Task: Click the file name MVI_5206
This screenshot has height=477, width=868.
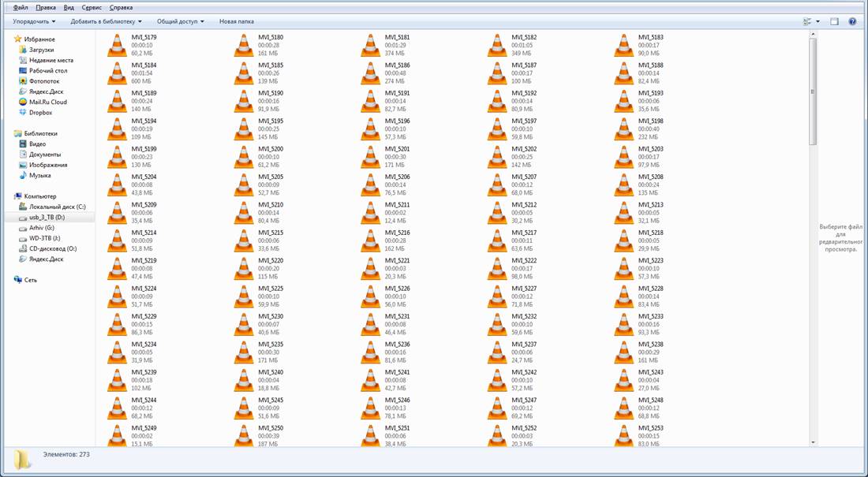Action: point(397,177)
